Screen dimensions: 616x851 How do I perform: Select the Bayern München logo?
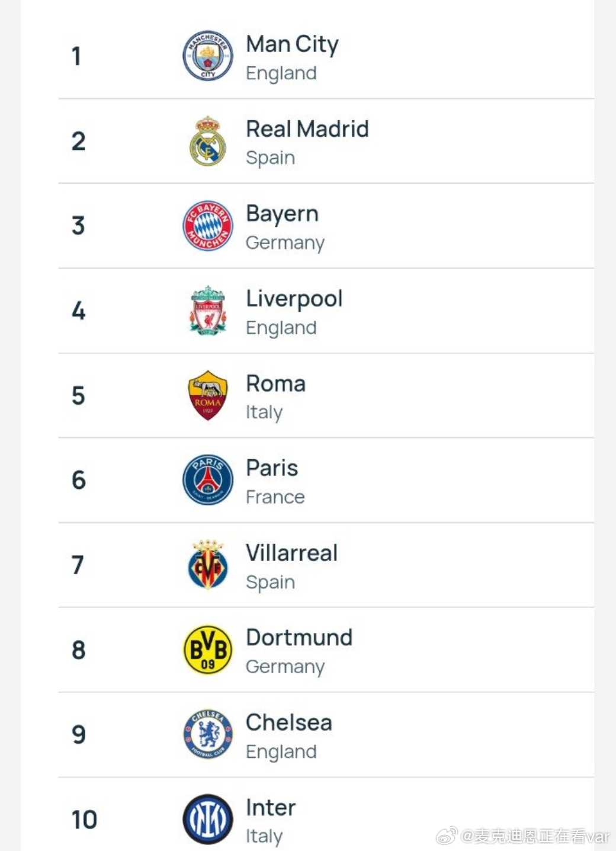[207, 226]
